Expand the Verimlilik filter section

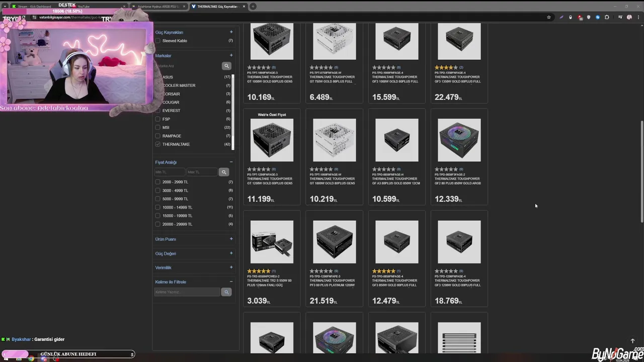[231, 267]
